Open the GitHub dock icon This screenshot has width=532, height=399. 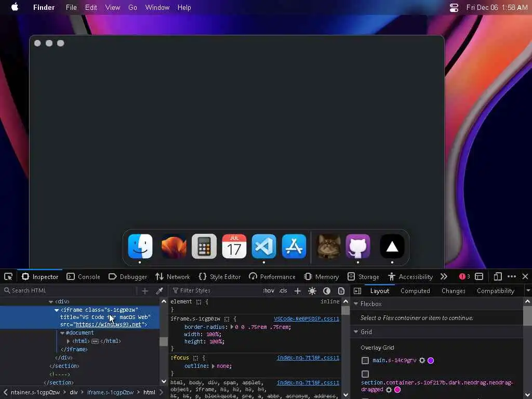click(358, 246)
